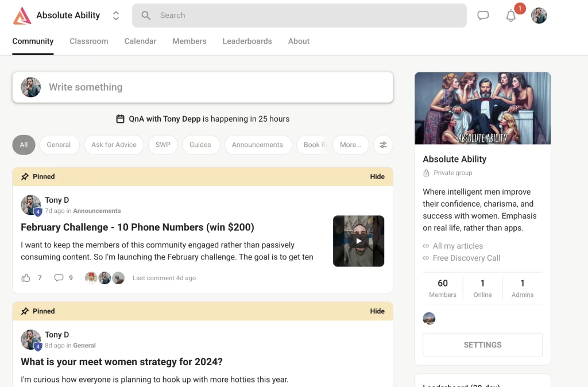Open What is your meet women strategy post
This screenshot has width=588, height=387.
point(122,362)
